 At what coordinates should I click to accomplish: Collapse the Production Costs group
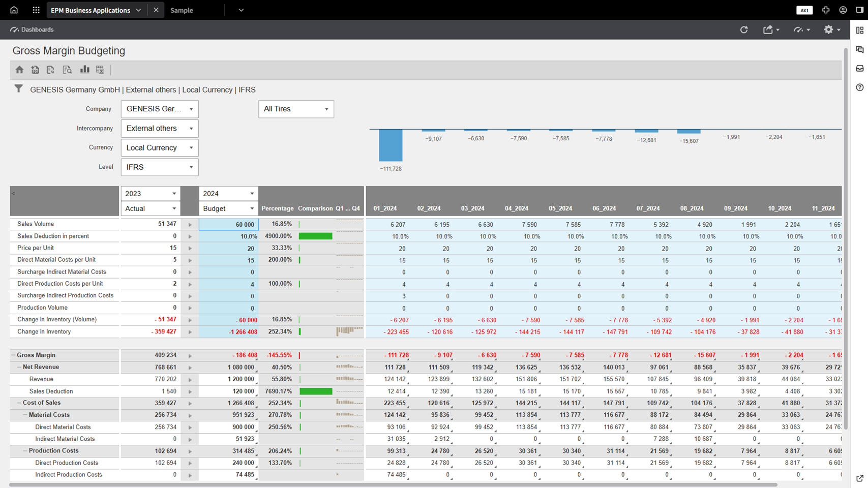(x=25, y=451)
